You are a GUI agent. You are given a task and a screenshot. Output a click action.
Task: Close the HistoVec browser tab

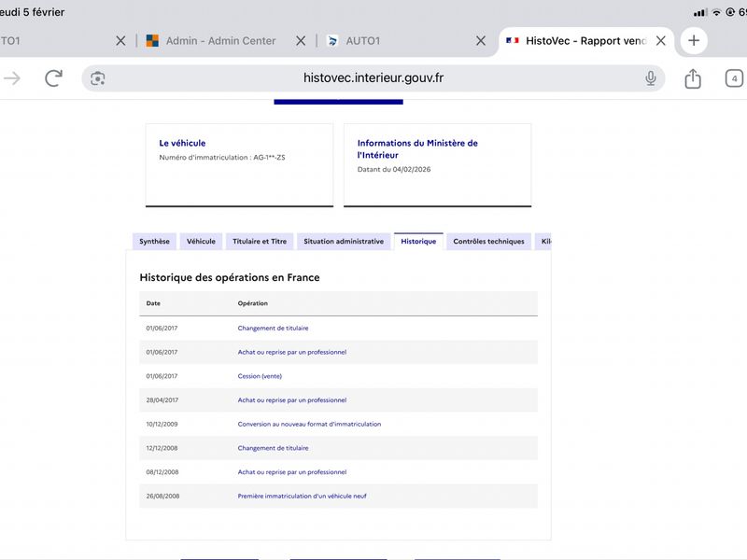(661, 41)
